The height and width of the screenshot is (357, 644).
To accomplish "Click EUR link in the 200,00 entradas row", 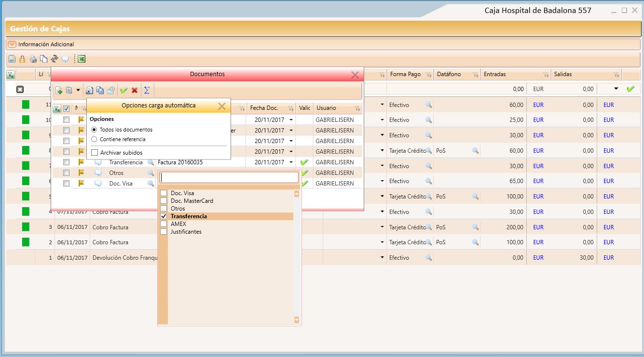I will tap(538, 227).
